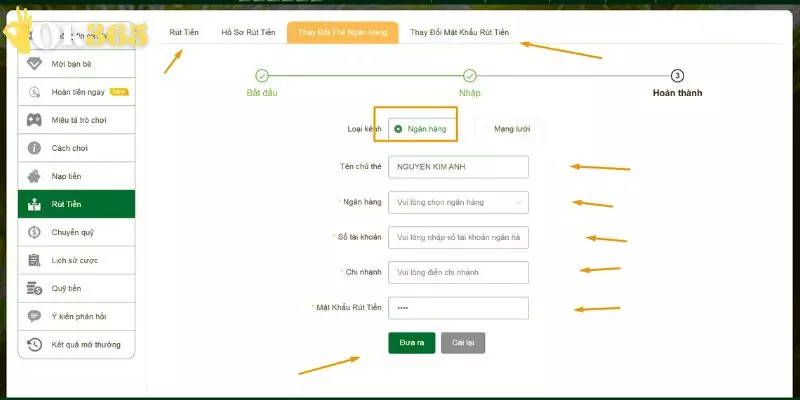Image resolution: width=800 pixels, height=400 pixels.
Task: Click the Nạp tiền piggy bank icon
Action: [x=34, y=176]
